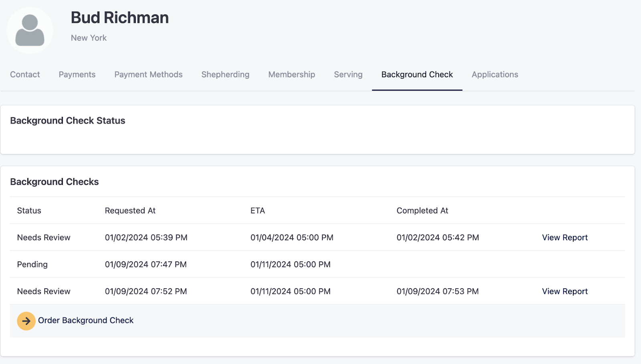This screenshot has height=364, width=641.
Task: Select the Shepherding tab
Action: tap(225, 74)
